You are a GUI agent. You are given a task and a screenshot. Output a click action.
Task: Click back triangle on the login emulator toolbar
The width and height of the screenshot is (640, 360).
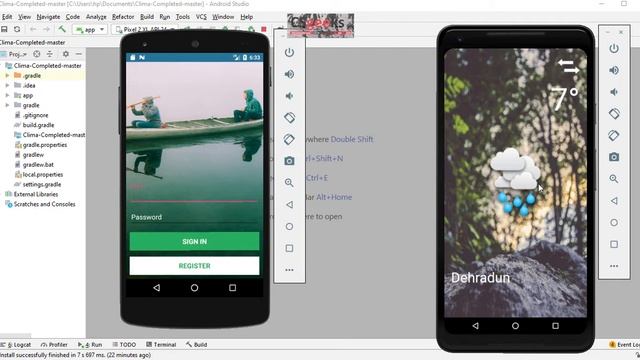(x=289, y=204)
